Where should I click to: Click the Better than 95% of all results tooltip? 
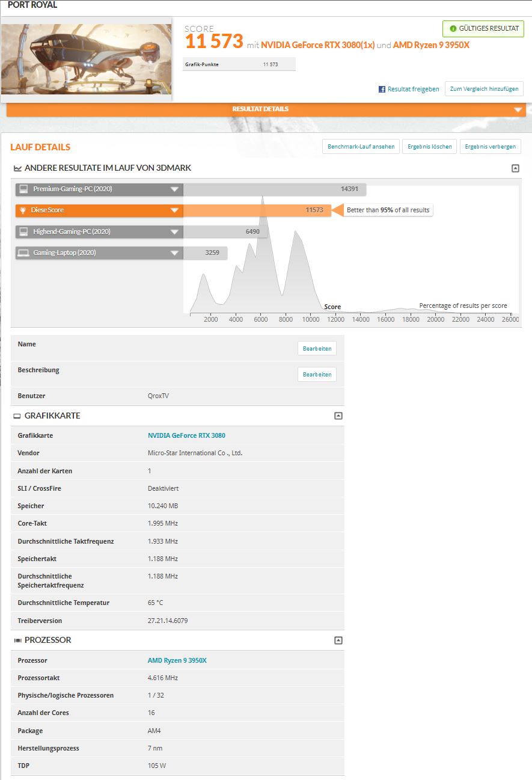(x=389, y=210)
